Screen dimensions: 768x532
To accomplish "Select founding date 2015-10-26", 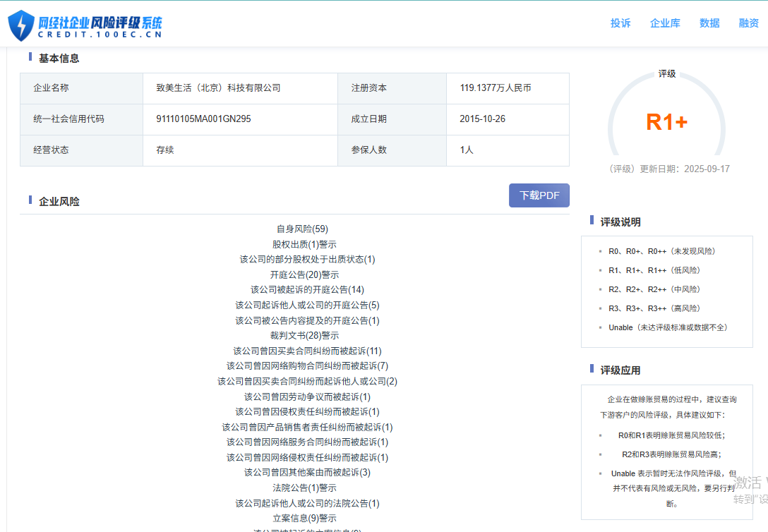I will [482, 119].
